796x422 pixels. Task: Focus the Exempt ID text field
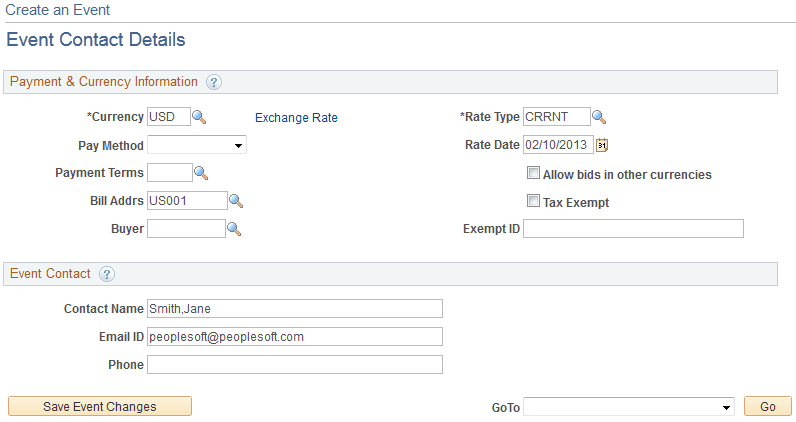click(634, 229)
